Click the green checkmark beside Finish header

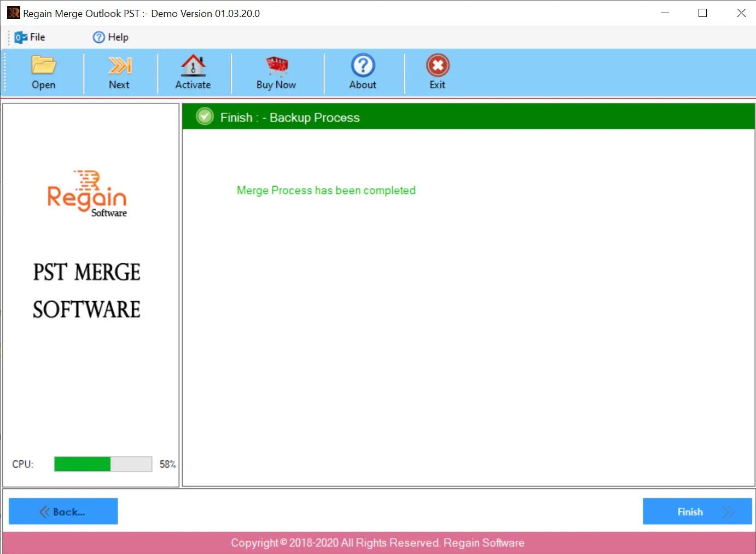[x=205, y=117]
